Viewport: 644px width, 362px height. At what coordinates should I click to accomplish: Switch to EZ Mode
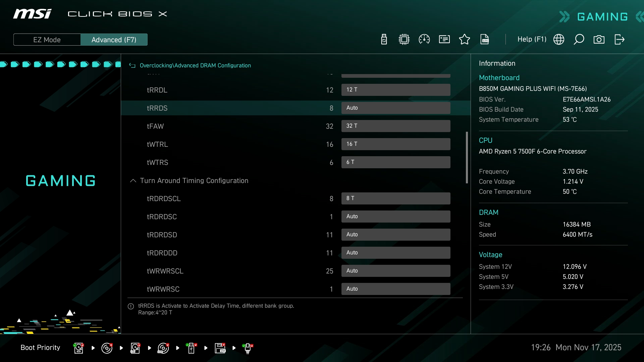click(x=47, y=40)
